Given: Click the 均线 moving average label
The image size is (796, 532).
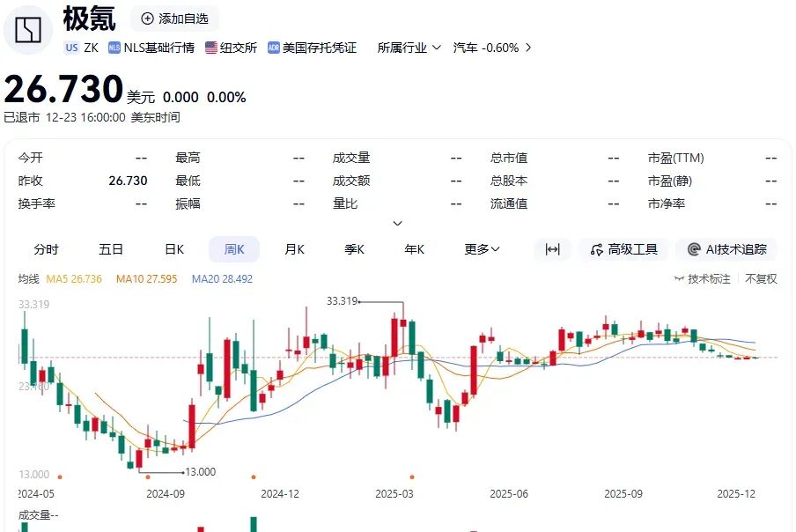Looking at the screenshot, I should click(x=28, y=278).
